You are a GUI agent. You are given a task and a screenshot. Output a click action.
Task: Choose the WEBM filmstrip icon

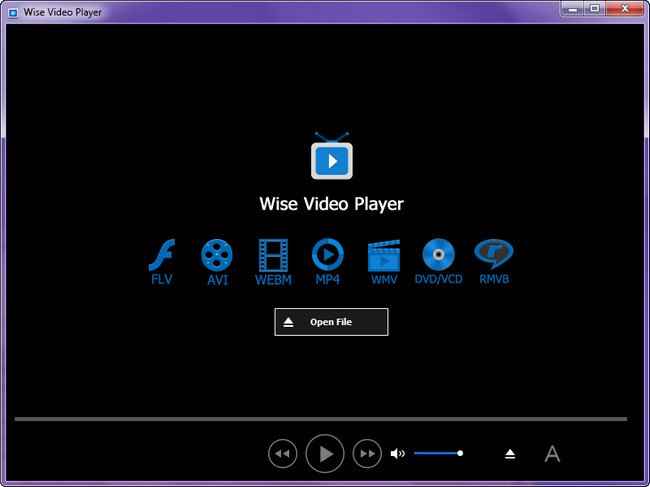click(x=273, y=255)
